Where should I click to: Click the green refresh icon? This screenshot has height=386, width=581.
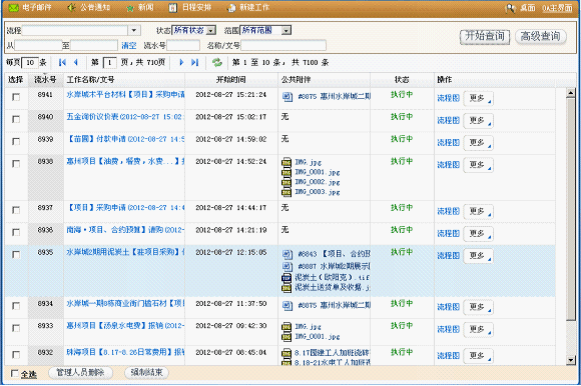coord(217,62)
